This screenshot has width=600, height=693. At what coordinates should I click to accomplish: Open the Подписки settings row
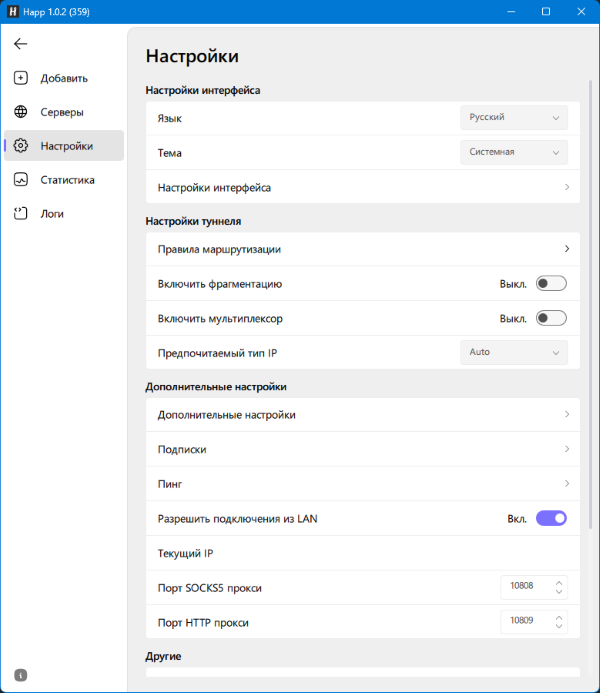click(362, 449)
